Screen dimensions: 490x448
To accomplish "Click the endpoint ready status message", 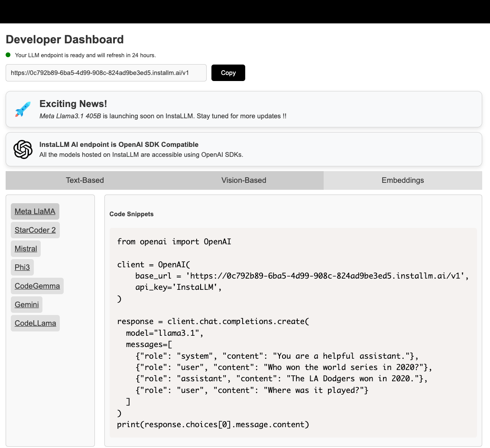I will point(85,55).
